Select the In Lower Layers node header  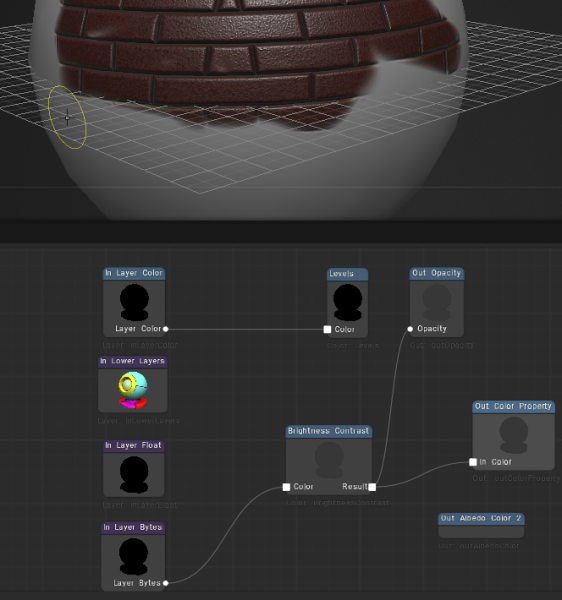(x=132, y=362)
